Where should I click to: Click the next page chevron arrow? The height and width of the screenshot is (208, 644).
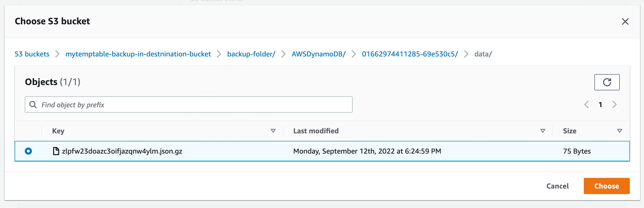(615, 105)
